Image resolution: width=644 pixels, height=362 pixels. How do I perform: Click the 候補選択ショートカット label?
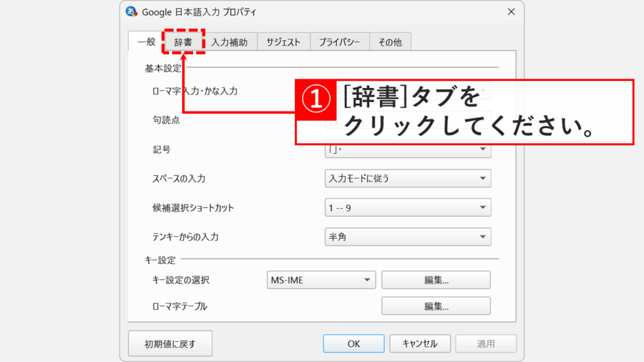coord(193,207)
